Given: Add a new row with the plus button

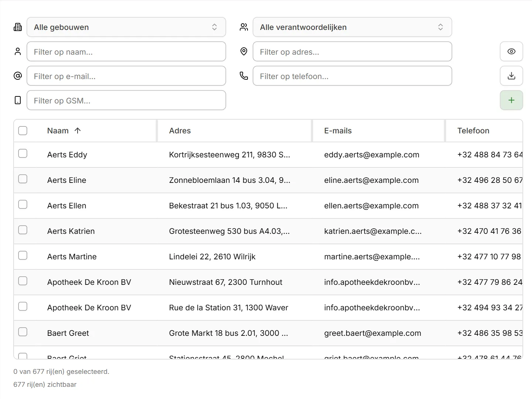Looking at the screenshot, I should (x=511, y=100).
